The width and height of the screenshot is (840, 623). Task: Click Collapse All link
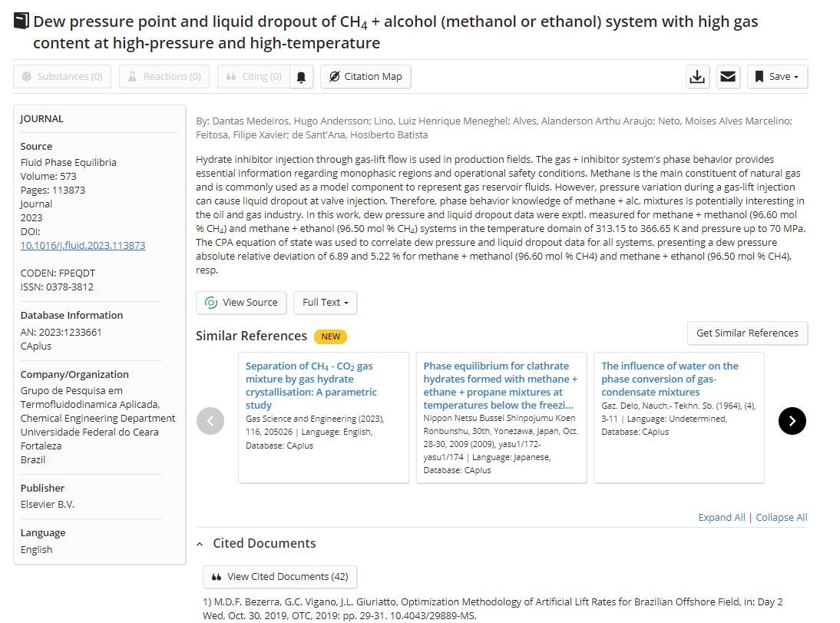(x=781, y=518)
